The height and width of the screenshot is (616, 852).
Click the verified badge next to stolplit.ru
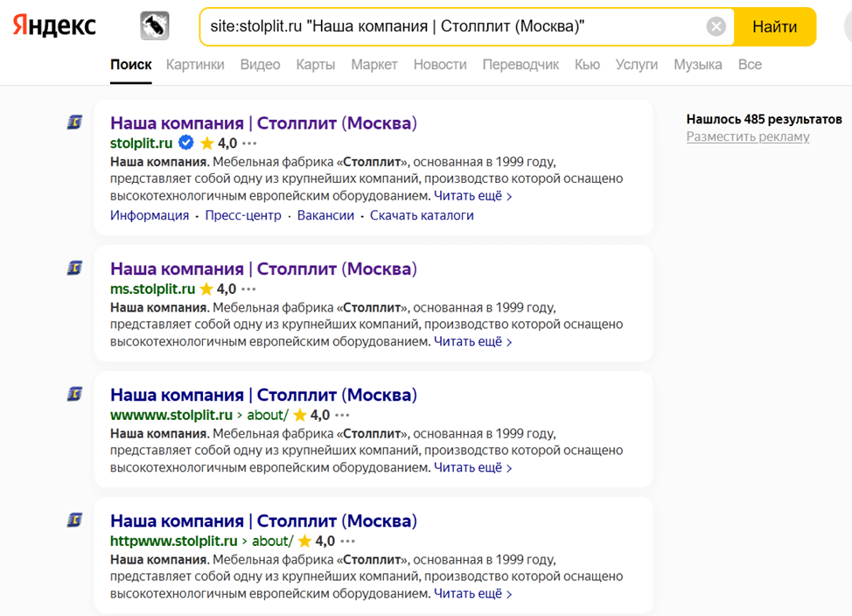[x=185, y=143]
